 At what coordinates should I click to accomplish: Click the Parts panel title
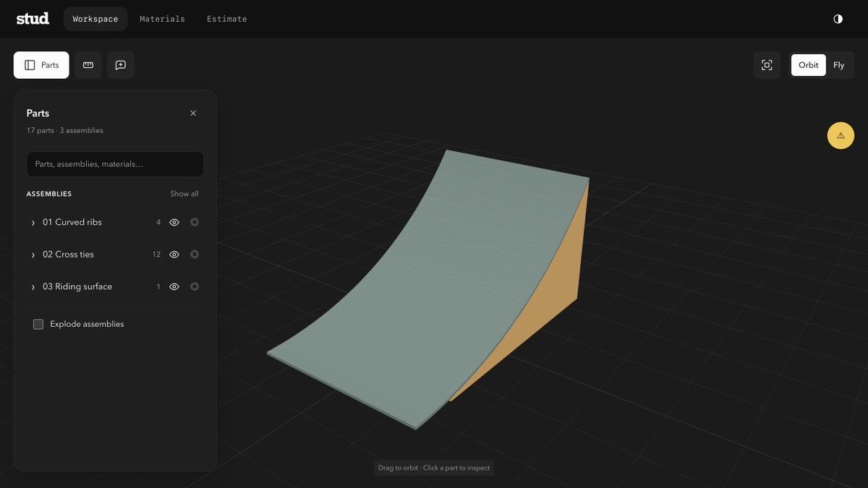click(x=38, y=113)
